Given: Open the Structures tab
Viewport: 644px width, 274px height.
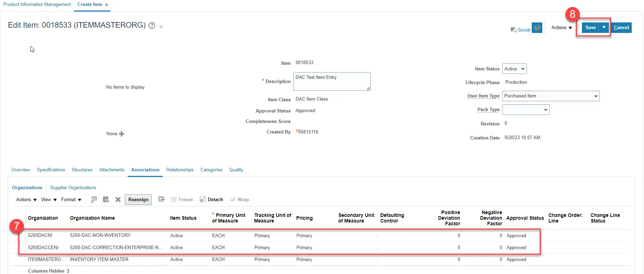Looking at the screenshot, I should click(x=82, y=170).
